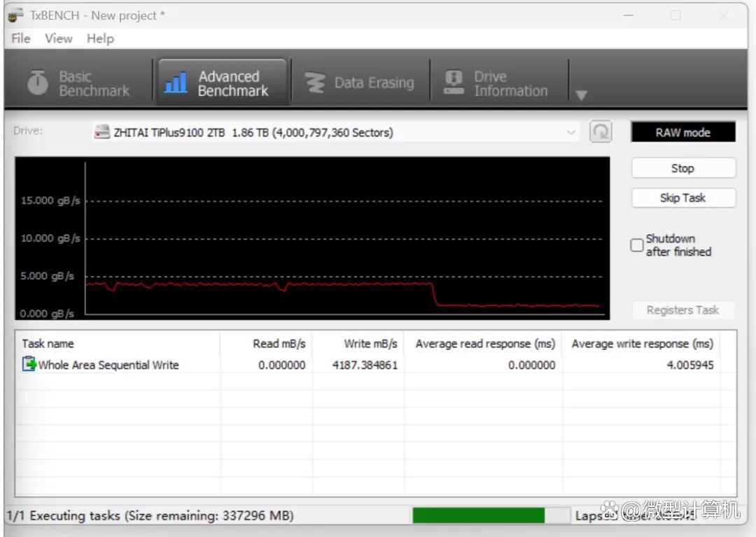The height and width of the screenshot is (537, 756).
Task: Click the Drive: label
Action: pyautogui.click(x=28, y=131)
